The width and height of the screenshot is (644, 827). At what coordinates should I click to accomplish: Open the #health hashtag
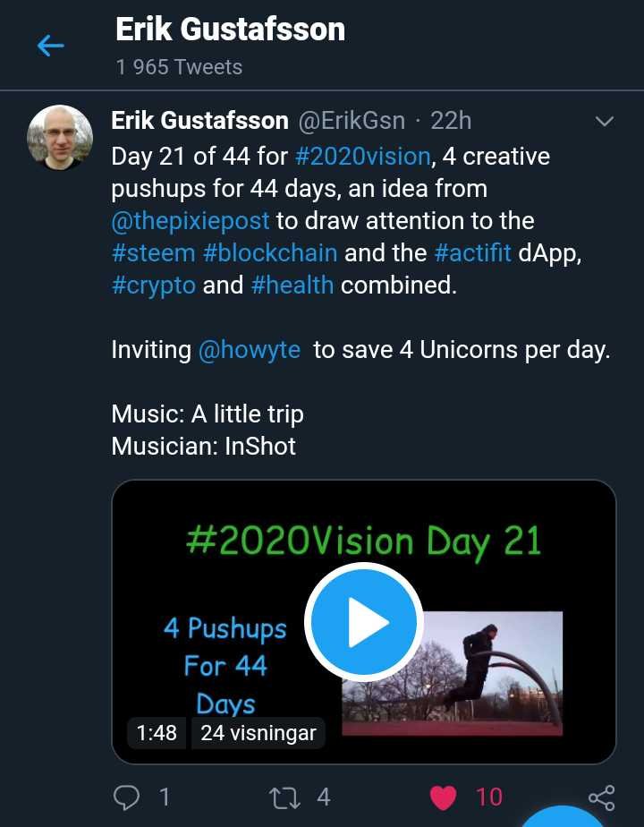pos(292,286)
